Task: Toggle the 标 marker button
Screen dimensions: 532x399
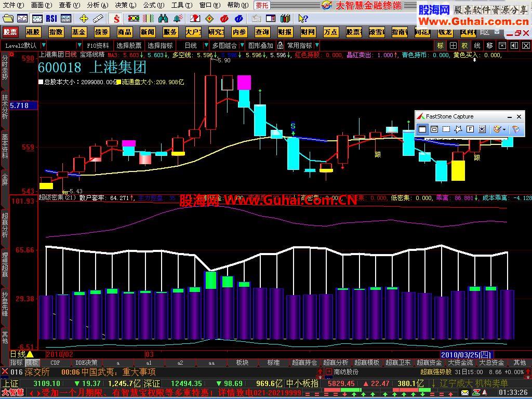Action: point(441,46)
